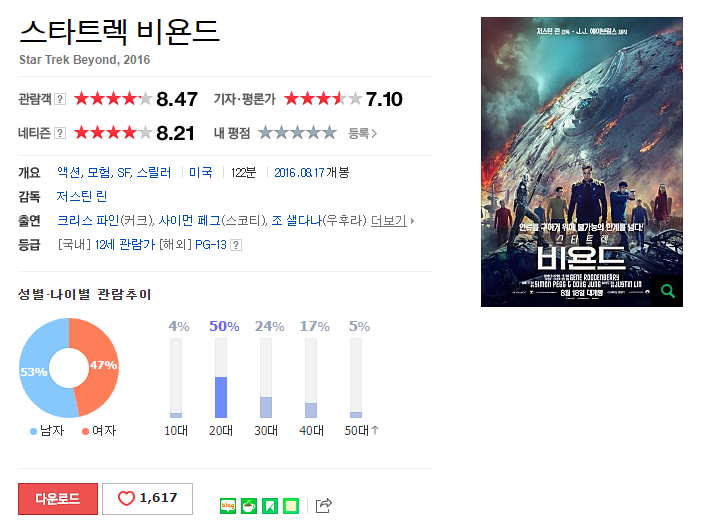Open actor 크리스 파인 link
This screenshot has height=529, width=709.
(88, 221)
